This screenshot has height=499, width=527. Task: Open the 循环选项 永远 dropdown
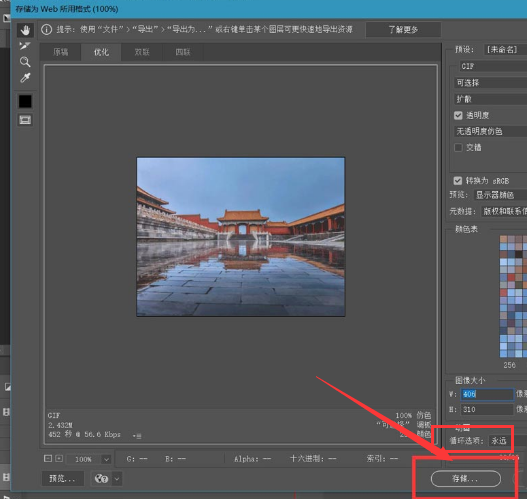[499, 441]
